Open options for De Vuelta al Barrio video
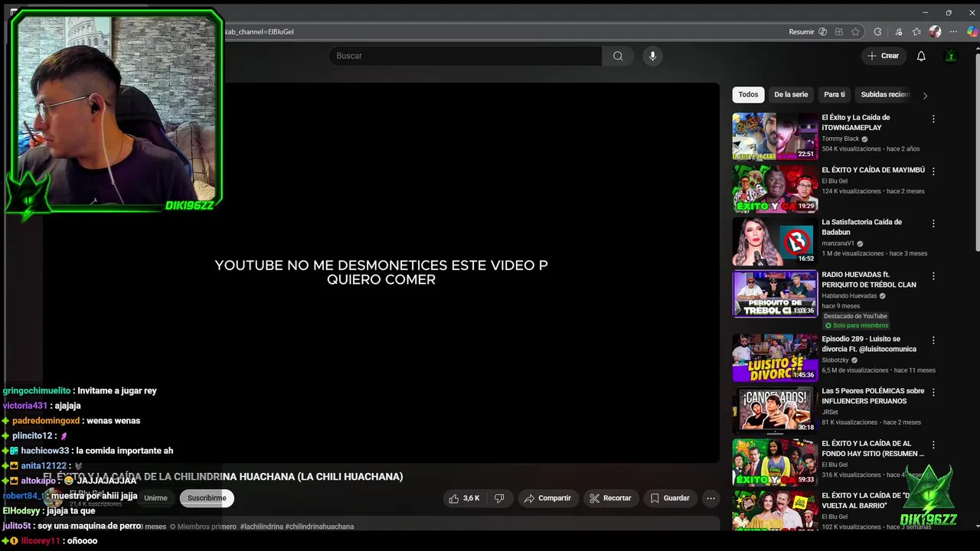This screenshot has width=980, height=551. click(933, 497)
